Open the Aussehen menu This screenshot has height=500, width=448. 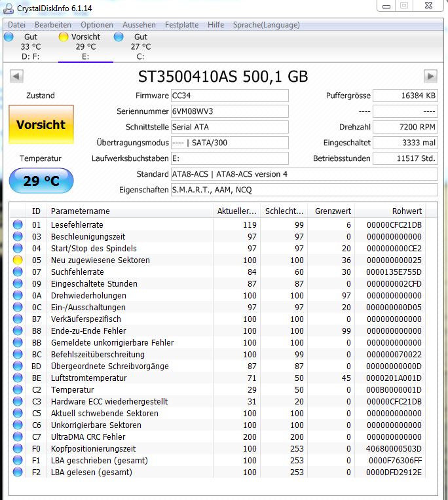(139, 25)
